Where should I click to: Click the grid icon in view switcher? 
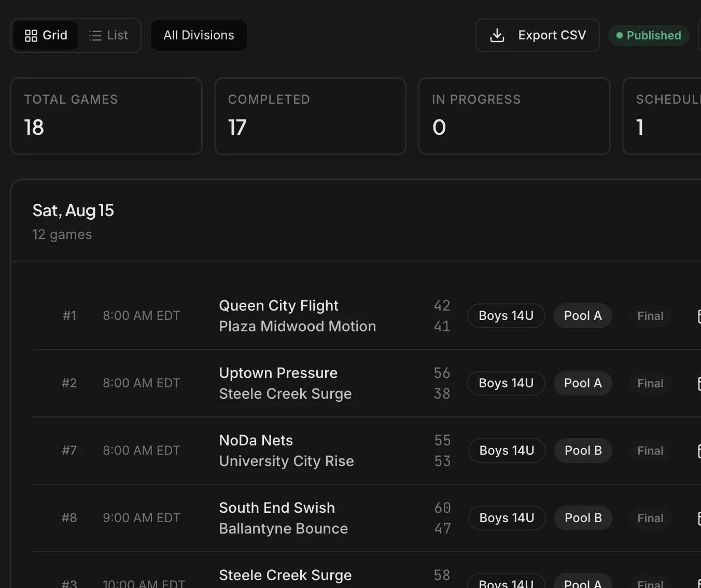pyautogui.click(x=31, y=35)
